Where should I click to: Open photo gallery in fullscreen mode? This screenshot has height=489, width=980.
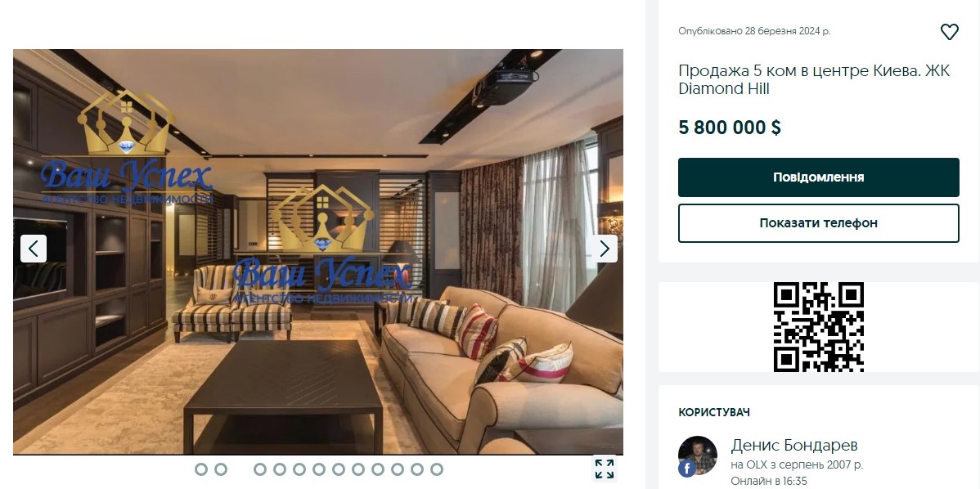(605, 469)
